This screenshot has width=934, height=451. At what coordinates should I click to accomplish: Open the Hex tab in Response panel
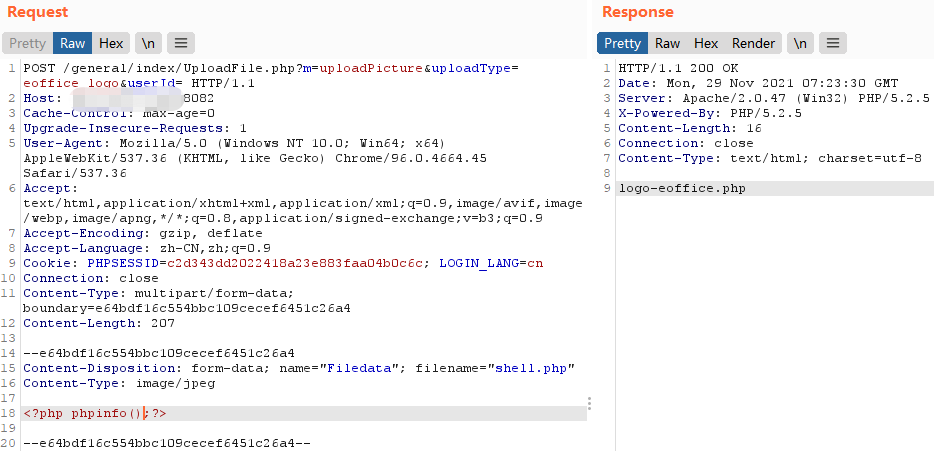706,43
